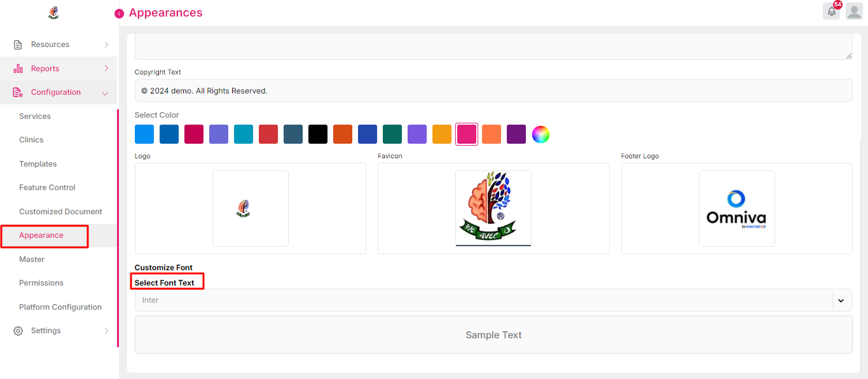
Task: Click the notification bell icon
Action: tap(831, 11)
